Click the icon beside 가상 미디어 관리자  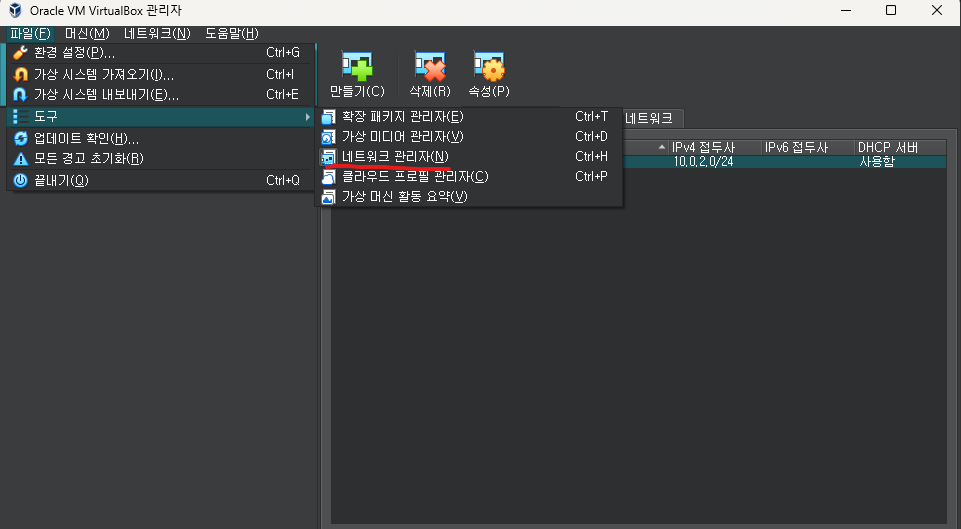tap(329, 137)
